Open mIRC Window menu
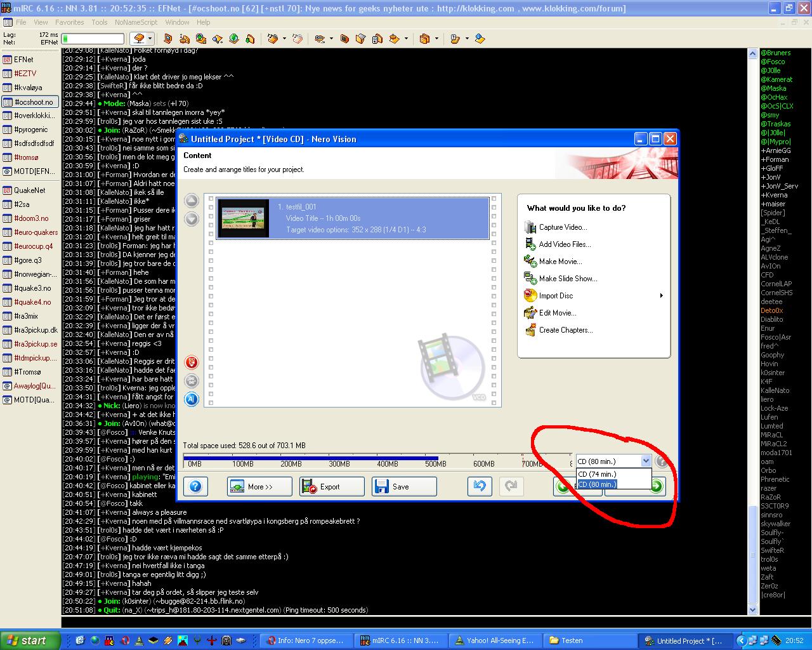The height and width of the screenshot is (650, 812). click(177, 22)
